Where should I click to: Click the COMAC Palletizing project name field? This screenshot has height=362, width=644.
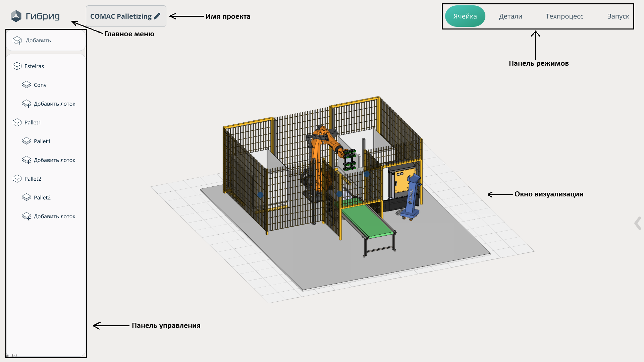tap(121, 16)
